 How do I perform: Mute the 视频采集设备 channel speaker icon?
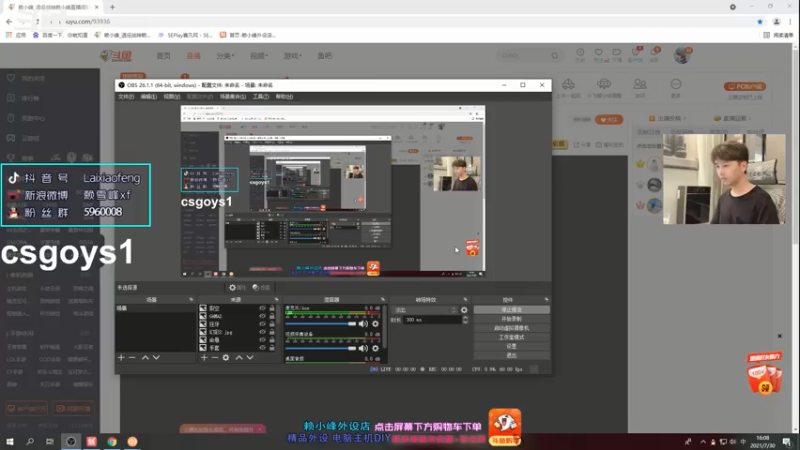(363, 348)
